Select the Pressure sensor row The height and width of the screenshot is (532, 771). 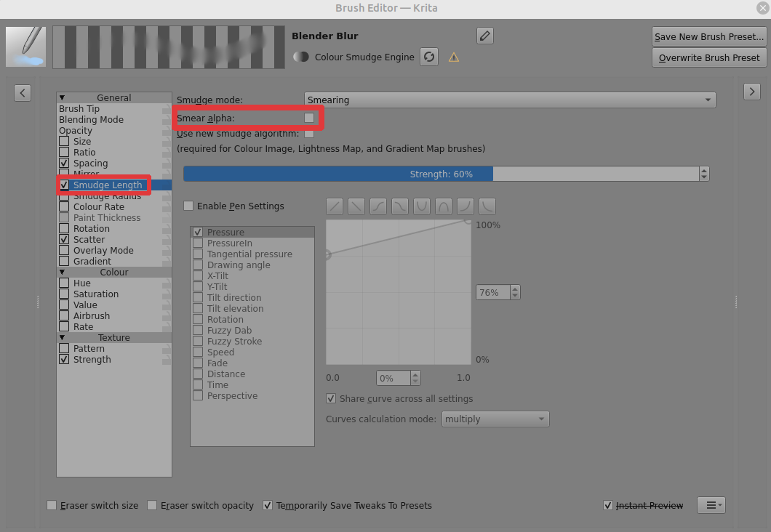coord(252,232)
